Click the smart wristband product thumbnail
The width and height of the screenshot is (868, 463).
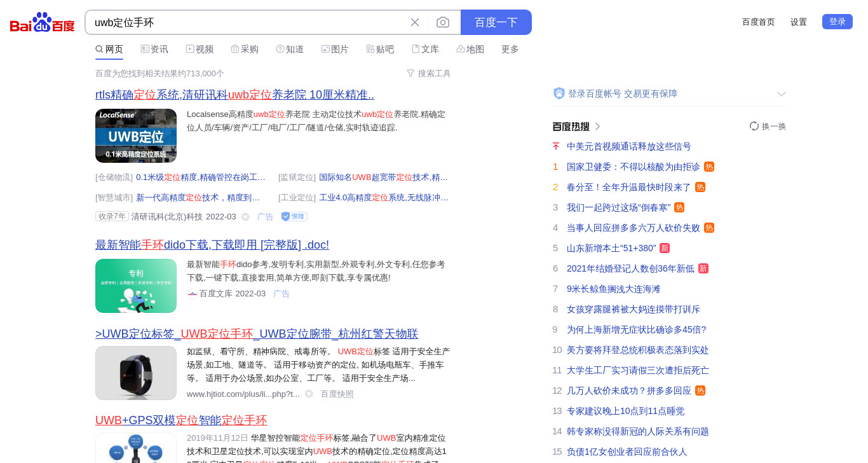click(136, 373)
